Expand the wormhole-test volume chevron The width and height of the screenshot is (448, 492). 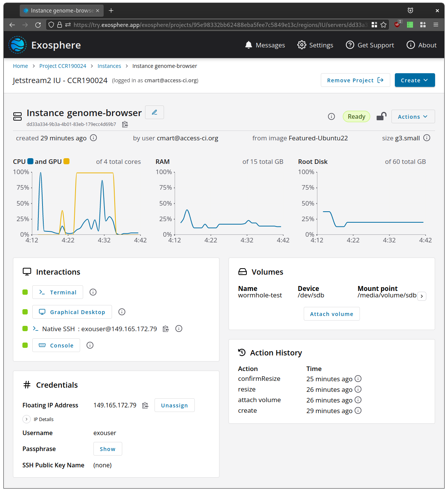422,296
